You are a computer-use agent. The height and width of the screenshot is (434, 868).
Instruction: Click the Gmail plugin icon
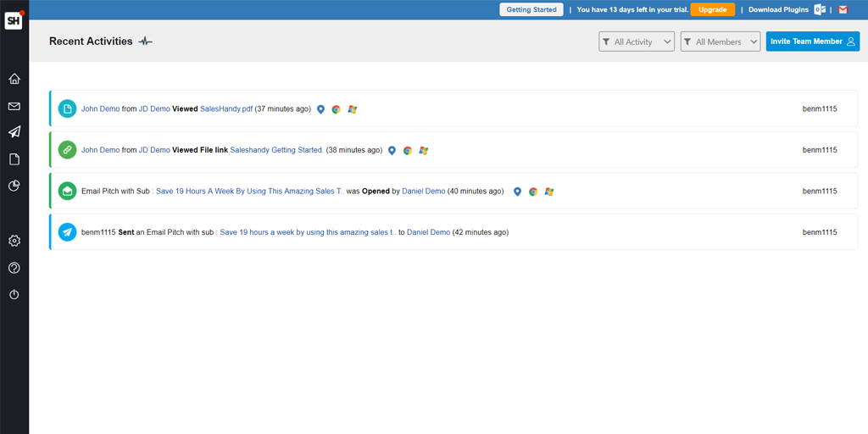click(x=843, y=9)
